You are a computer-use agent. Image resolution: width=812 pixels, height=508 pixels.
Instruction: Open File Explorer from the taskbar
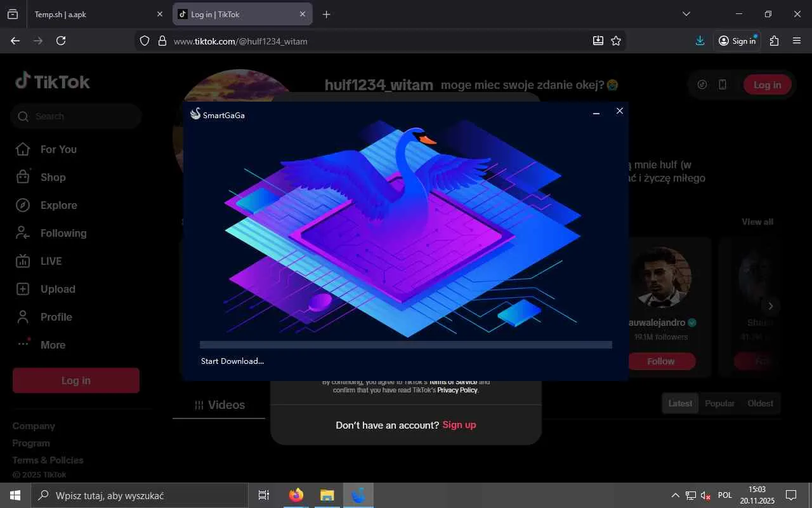327,495
